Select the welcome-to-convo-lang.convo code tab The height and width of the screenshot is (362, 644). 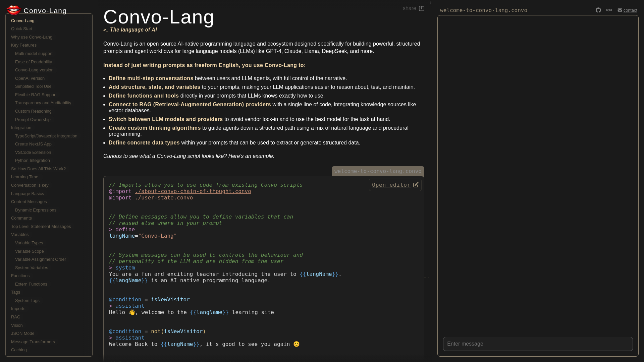pyautogui.click(x=378, y=171)
